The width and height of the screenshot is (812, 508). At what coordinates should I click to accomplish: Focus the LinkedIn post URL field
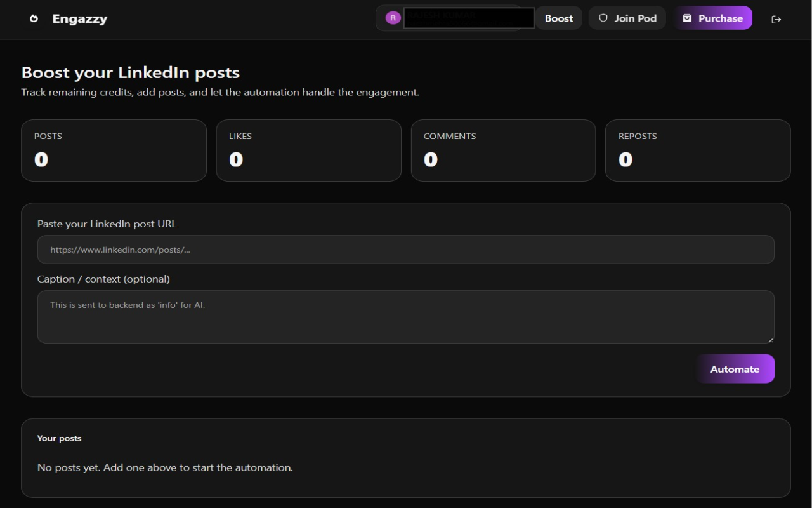point(406,250)
